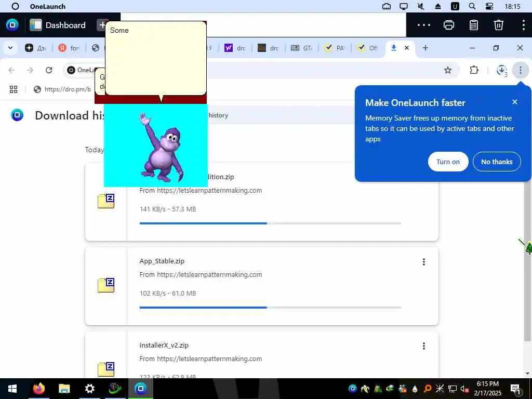Click the top bar search magnifier icon

472,6
